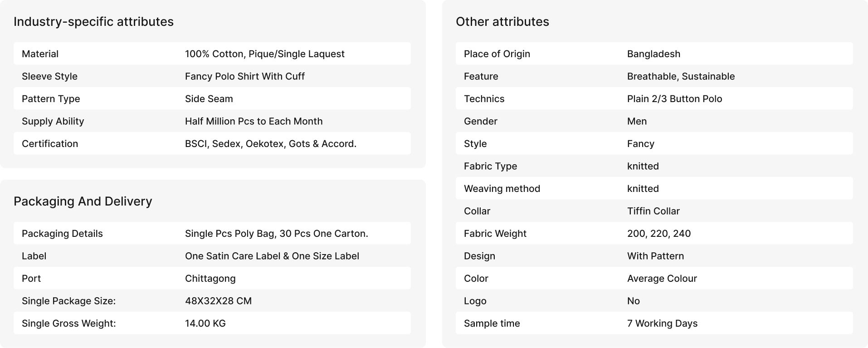This screenshot has width=868, height=348.
Task: Click the Fabric Weight 200, 220, 240 value
Action: tap(659, 234)
